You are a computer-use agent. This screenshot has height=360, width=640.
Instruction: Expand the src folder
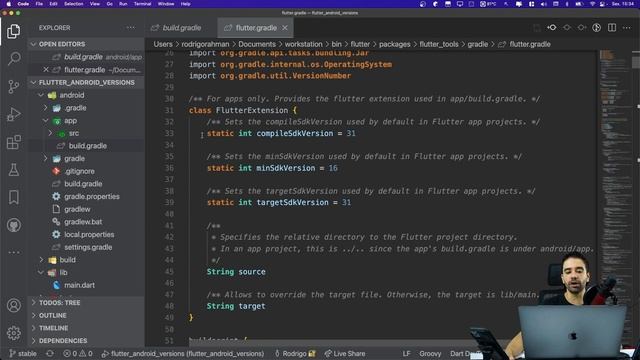point(51,133)
